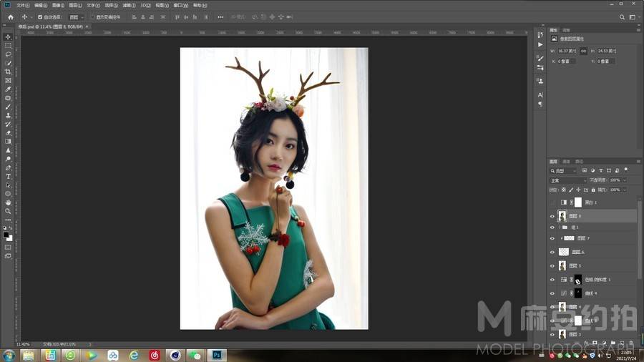Open Photoshop from the Windows taskbar
This screenshot has height=362, width=644.
click(217, 355)
